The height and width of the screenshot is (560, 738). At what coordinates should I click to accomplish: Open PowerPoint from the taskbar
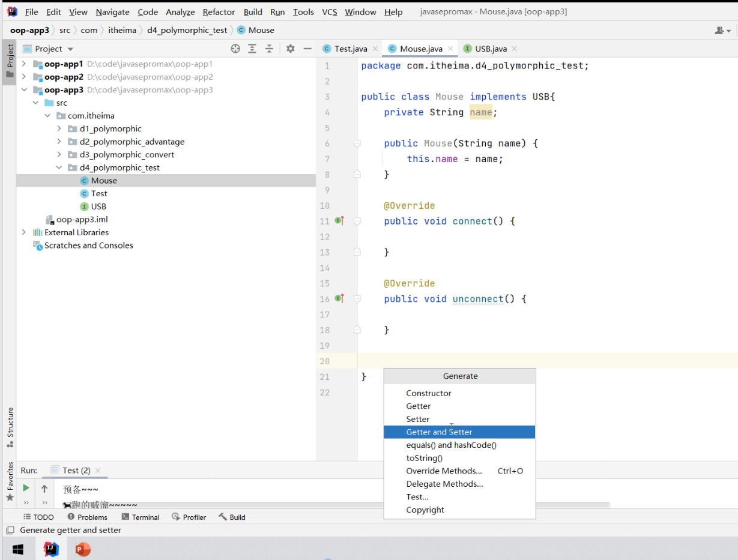tap(83, 549)
